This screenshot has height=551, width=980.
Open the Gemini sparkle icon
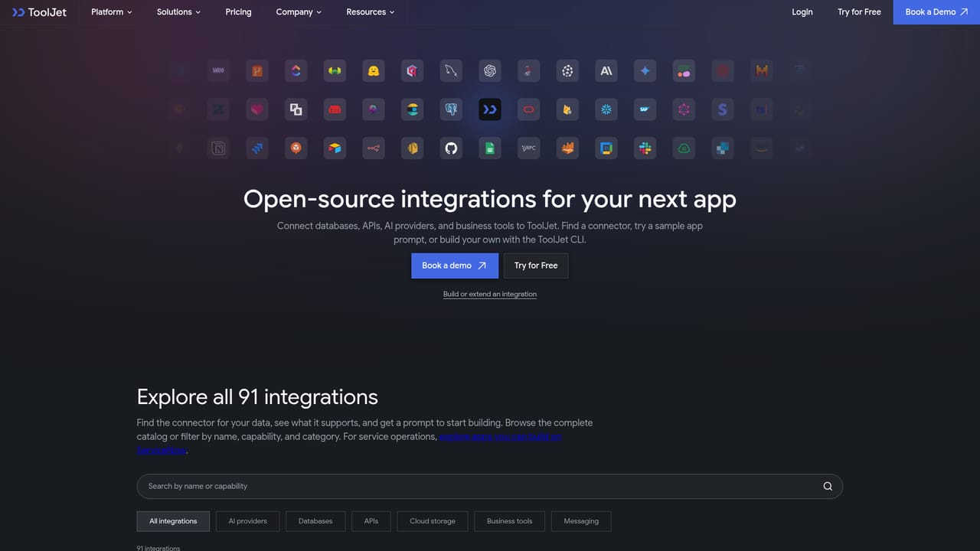point(645,71)
